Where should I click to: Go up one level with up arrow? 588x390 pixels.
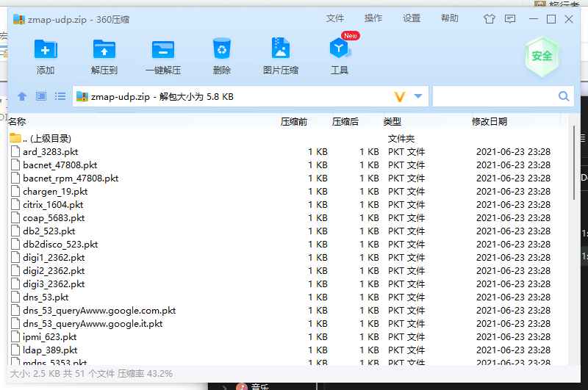pyautogui.click(x=22, y=96)
